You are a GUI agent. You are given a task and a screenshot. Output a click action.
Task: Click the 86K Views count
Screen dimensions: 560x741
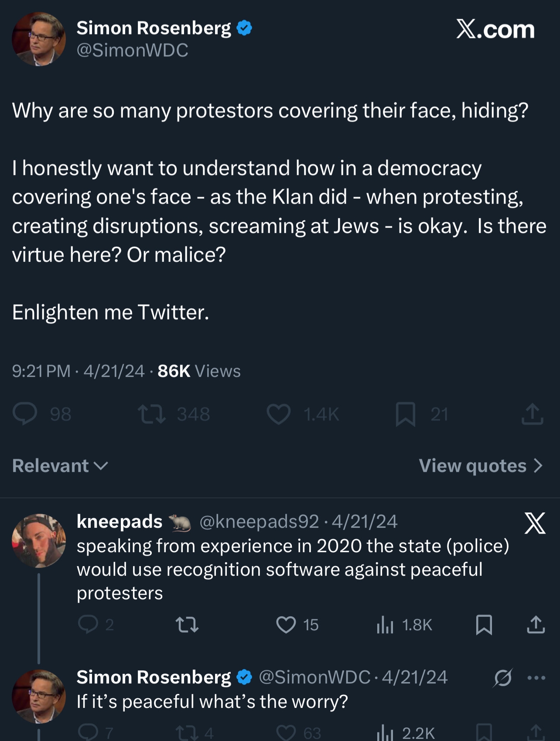pos(199,371)
